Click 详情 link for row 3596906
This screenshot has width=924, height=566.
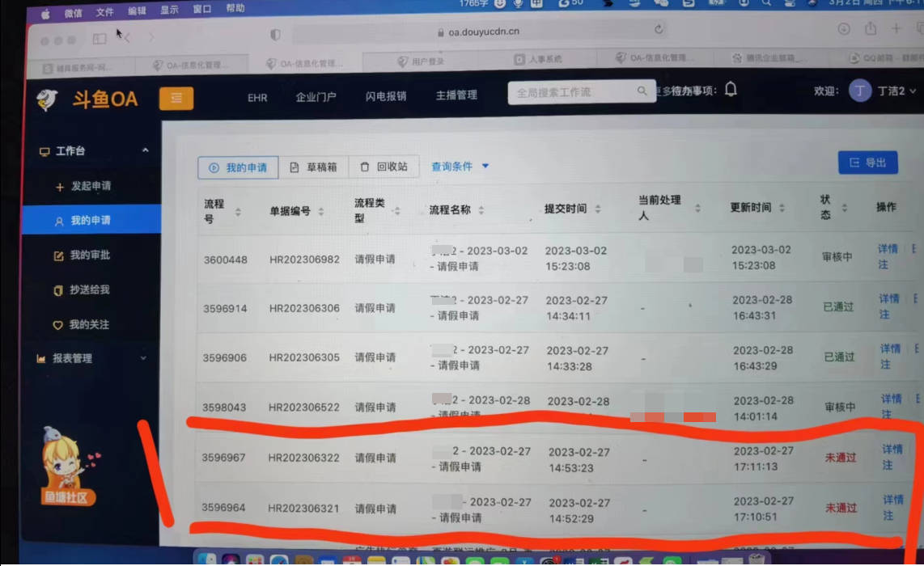[890, 349]
